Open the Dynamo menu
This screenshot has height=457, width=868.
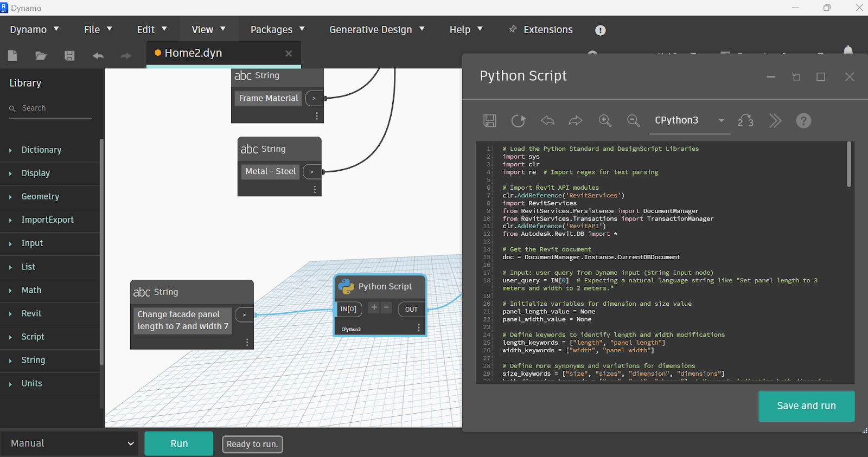coord(34,30)
